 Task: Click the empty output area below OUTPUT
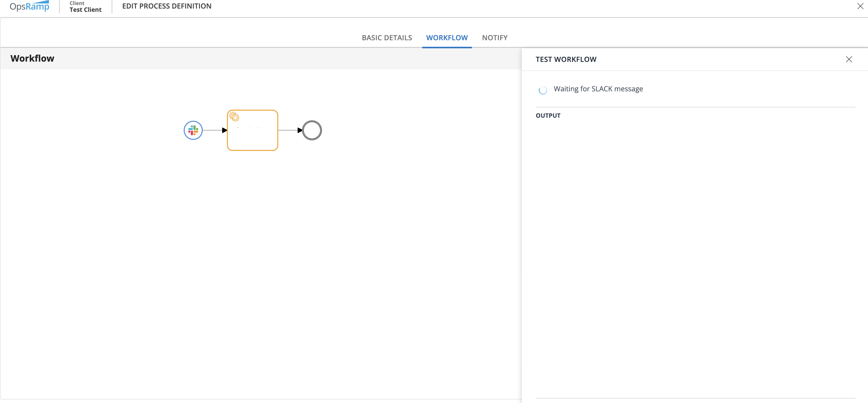point(694,236)
